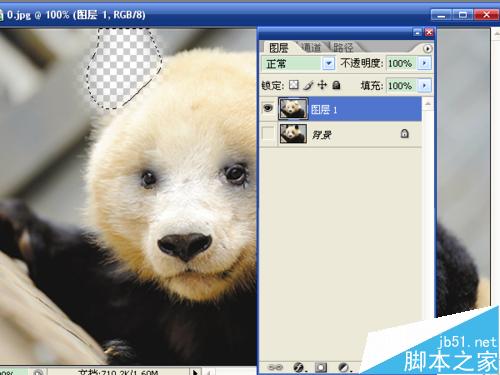Click the lock position move icon
Image resolution: width=500 pixels, height=375 pixels.
(322, 85)
